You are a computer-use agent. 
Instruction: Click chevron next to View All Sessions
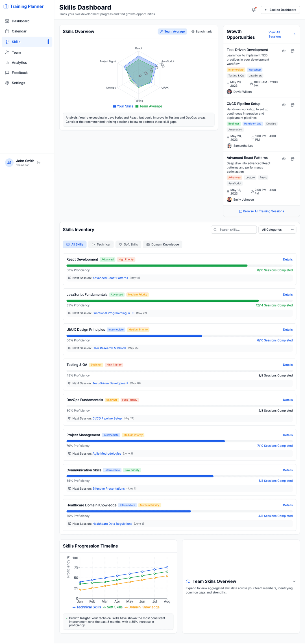coord(295,34)
